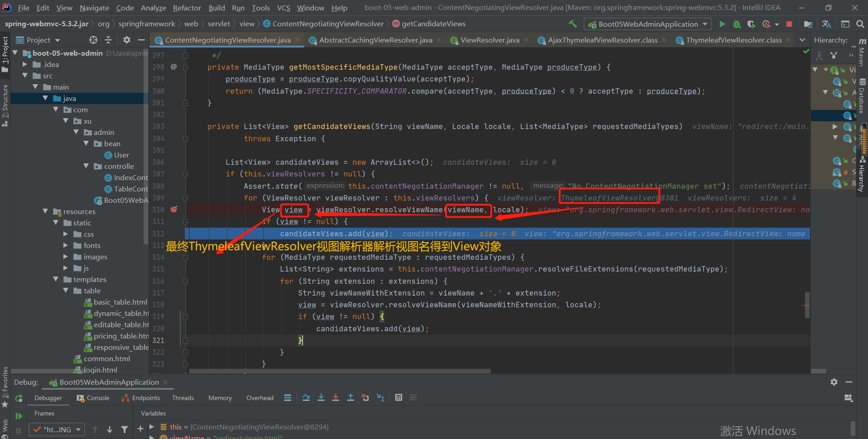Click the editor horizontal scrollbar
868x439 pixels.
click(x=340, y=371)
